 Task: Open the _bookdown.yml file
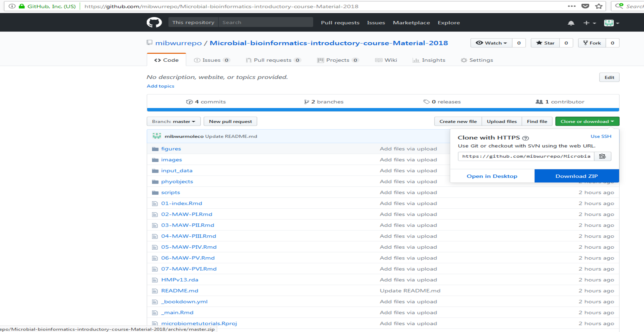point(184,302)
